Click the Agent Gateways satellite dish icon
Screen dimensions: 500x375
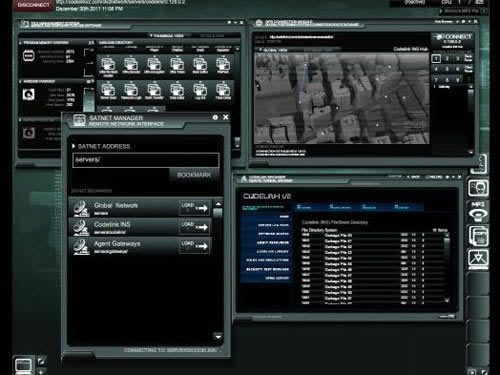[x=81, y=247]
